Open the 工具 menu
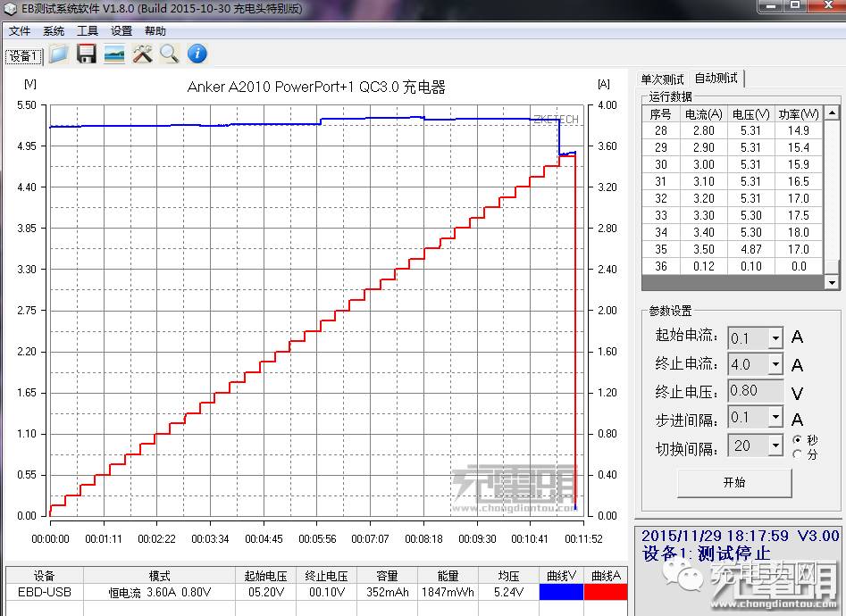The height and width of the screenshot is (616, 846). 88,31
